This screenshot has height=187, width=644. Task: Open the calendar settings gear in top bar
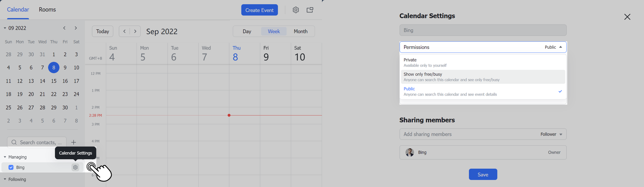(296, 10)
